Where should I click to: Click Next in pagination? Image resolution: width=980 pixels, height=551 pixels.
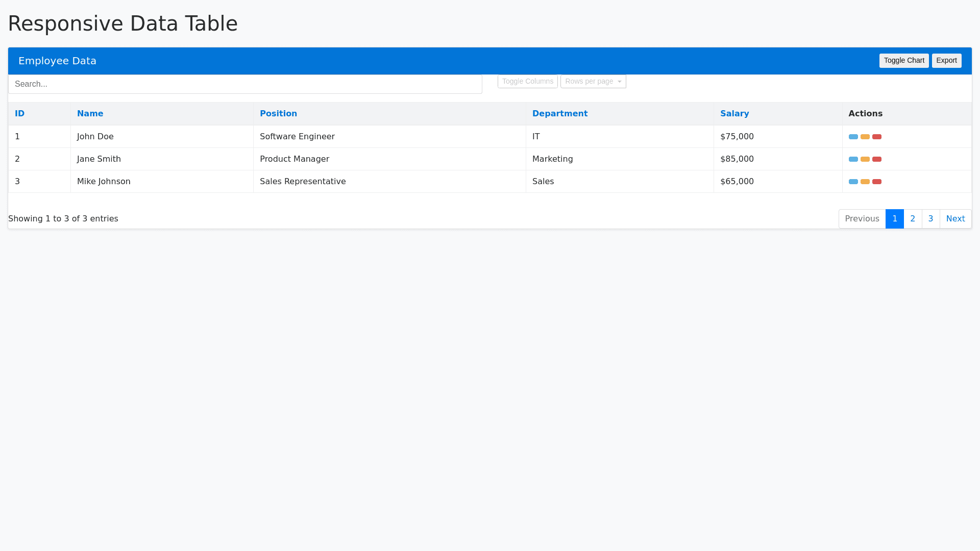(955, 219)
